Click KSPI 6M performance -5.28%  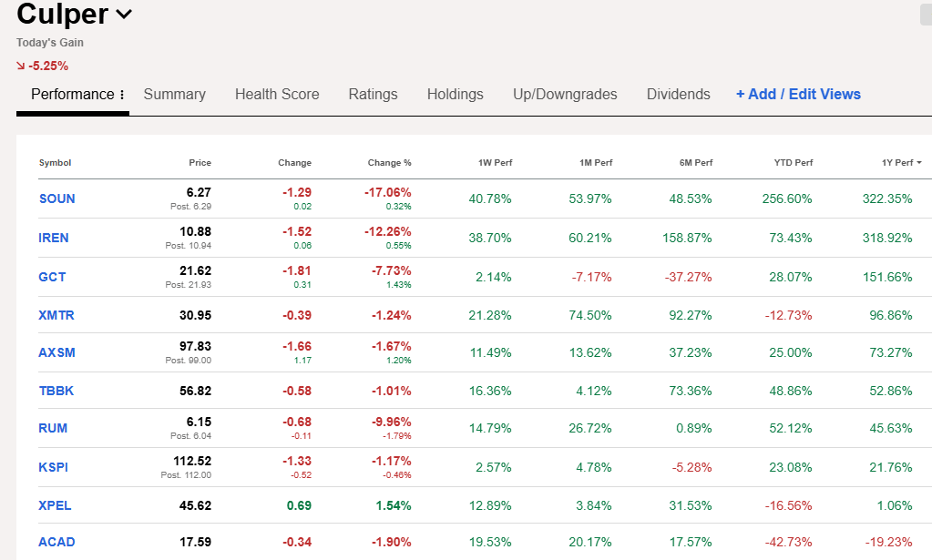[x=691, y=467]
